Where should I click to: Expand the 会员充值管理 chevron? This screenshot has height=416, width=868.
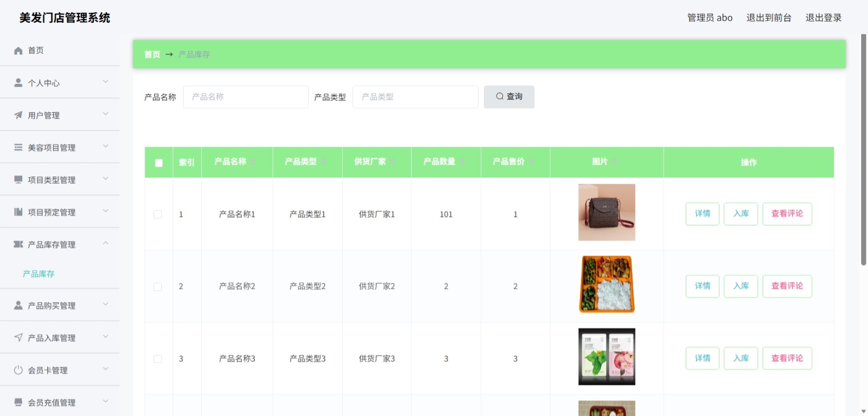pyautogui.click(x=105, y=401)
